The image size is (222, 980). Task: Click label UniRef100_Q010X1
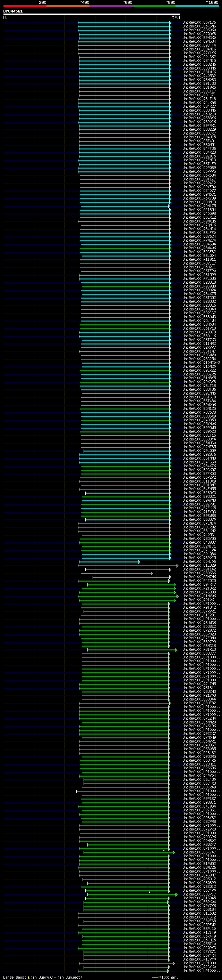199,600
